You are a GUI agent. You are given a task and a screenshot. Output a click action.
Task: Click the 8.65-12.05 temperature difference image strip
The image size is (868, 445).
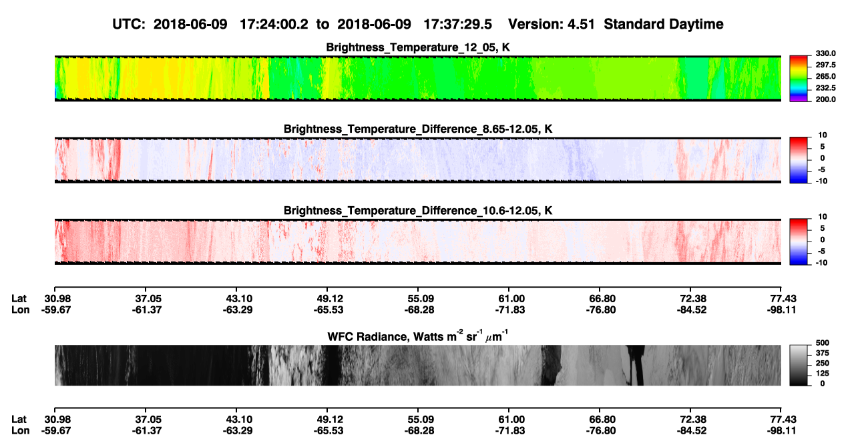pos(418,159)
